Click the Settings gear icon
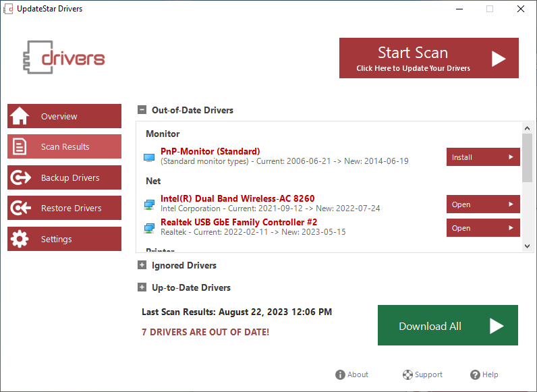This screenshot has width=537, height=392. pos(20,239)
